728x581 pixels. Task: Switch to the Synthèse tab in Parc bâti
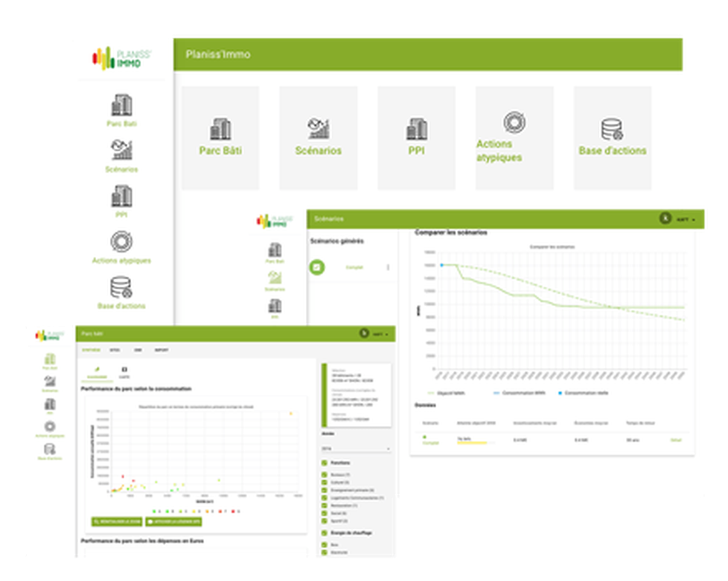point(91,349)
